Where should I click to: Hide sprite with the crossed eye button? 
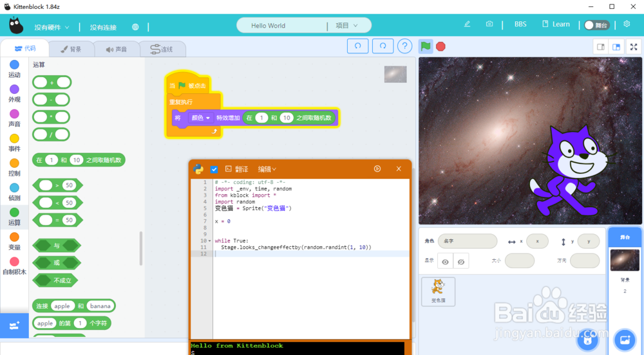click(461, 262)
